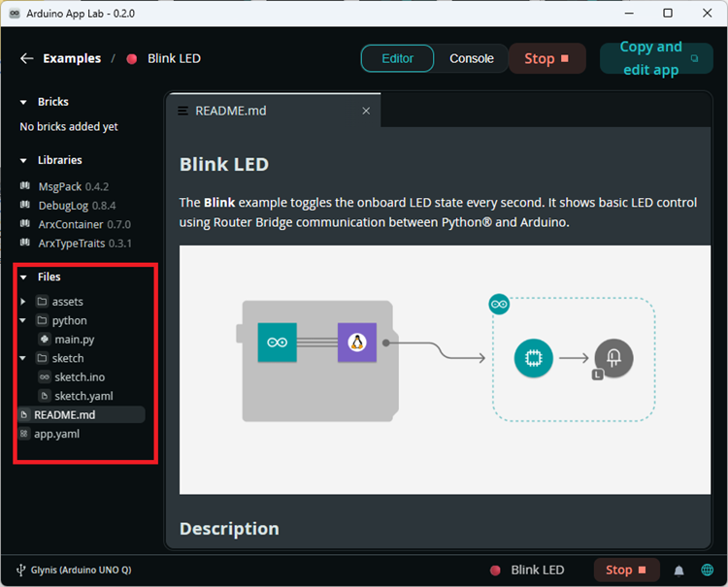The height and width of the screenshot is (587, 728).
Task: Click the Linux penguin icon in diagram
Action: tap(356, 342)
